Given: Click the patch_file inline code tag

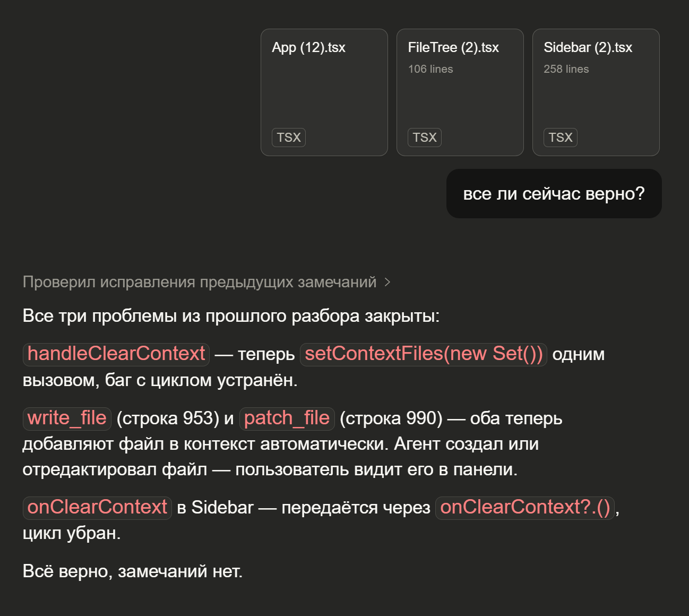Looking at the screenshot, I should point(287,418).
